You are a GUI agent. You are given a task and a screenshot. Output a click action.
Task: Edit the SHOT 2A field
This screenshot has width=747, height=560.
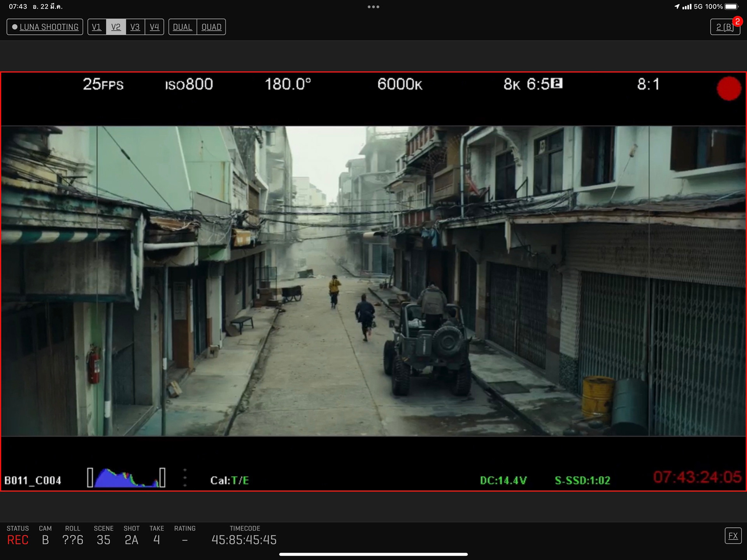pos(132,540)
